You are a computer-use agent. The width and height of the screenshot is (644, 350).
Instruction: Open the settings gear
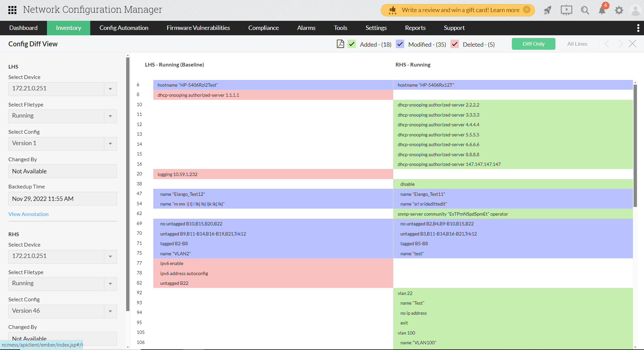tap(619, 10)
